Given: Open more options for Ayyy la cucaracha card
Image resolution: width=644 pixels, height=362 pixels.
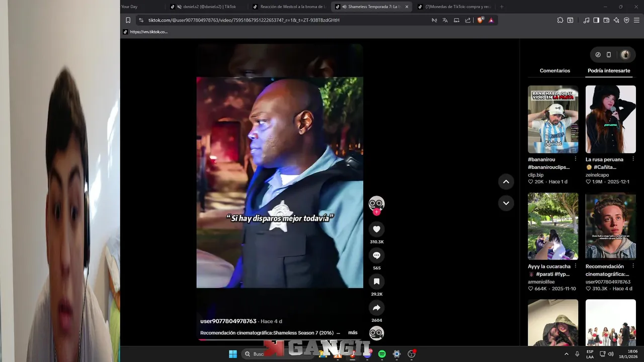Looking at the screenshot, I should coord(576,266).
